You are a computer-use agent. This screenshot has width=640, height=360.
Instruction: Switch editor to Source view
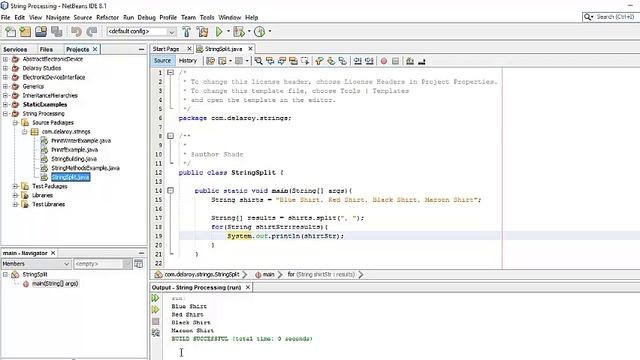click(x=162, y=60)
